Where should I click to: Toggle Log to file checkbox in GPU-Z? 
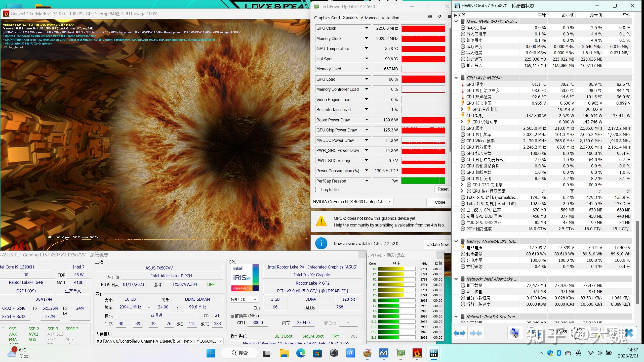(x=317, y=189)
